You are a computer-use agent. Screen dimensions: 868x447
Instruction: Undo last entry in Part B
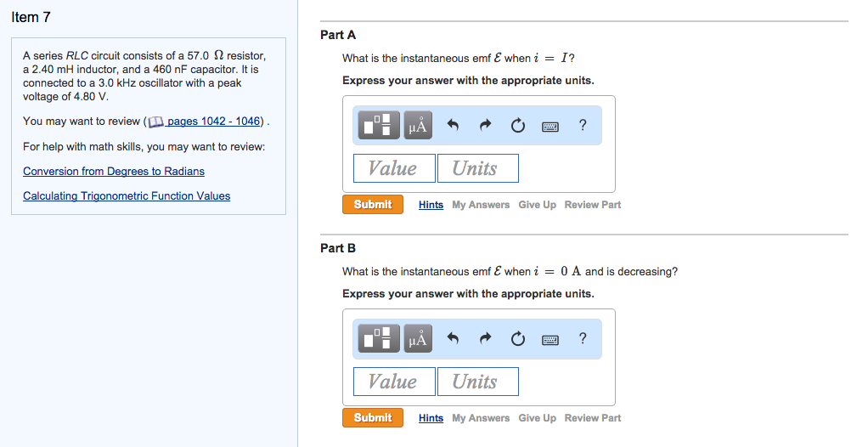coord(453,339)
